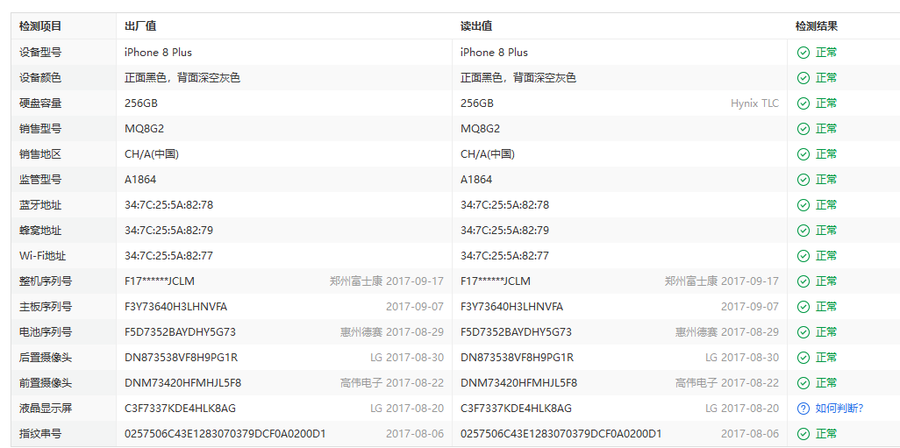Select the 整机序列号 row label
Screen dimensions: 900x448
(x=45, y=281)
